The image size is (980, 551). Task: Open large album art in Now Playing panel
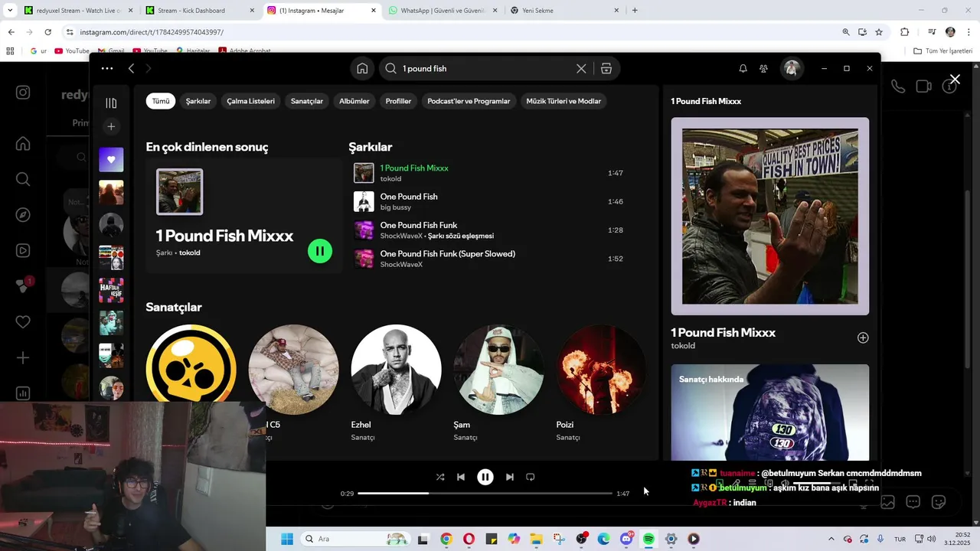770,217
